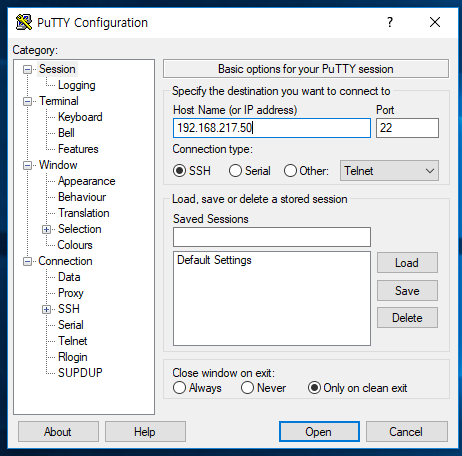Open the Features settings category
Image resolution: width=462 pixels, height=456 pixels.
[x=78, y=149]
